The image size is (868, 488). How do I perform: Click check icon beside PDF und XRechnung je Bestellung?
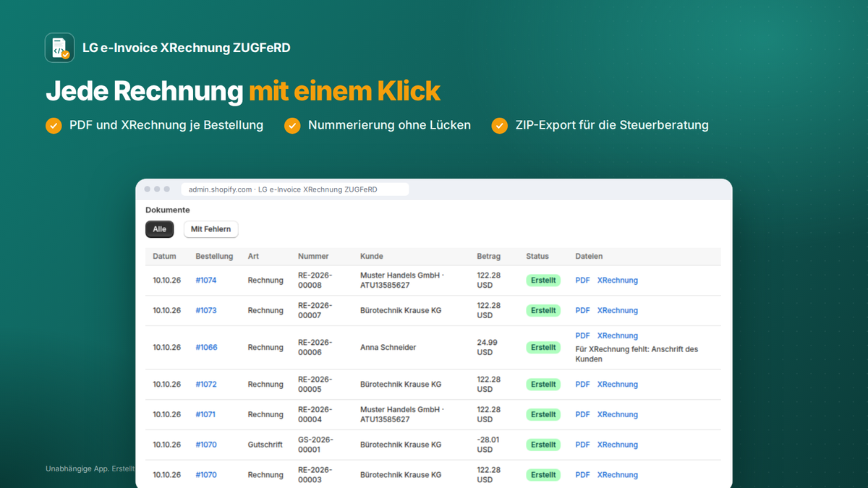click(x=54, y=126)
